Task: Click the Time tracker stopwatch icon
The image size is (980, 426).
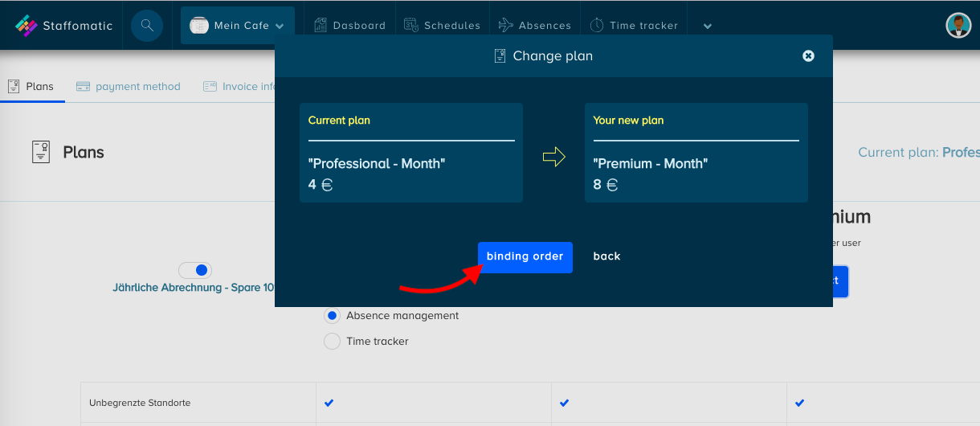Action: tap(597, 26)
